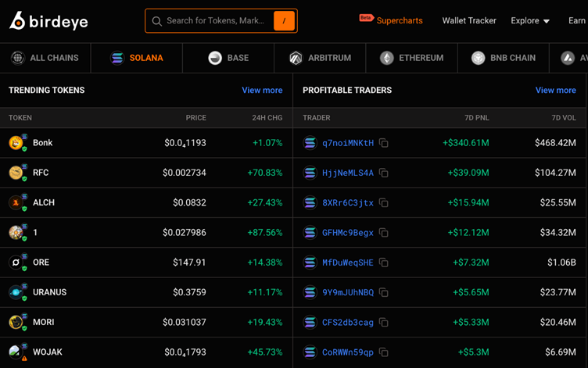Viewport: 588px width, 368px height.
Task: Select the BNB Chain tab
Action: [504, 58]
